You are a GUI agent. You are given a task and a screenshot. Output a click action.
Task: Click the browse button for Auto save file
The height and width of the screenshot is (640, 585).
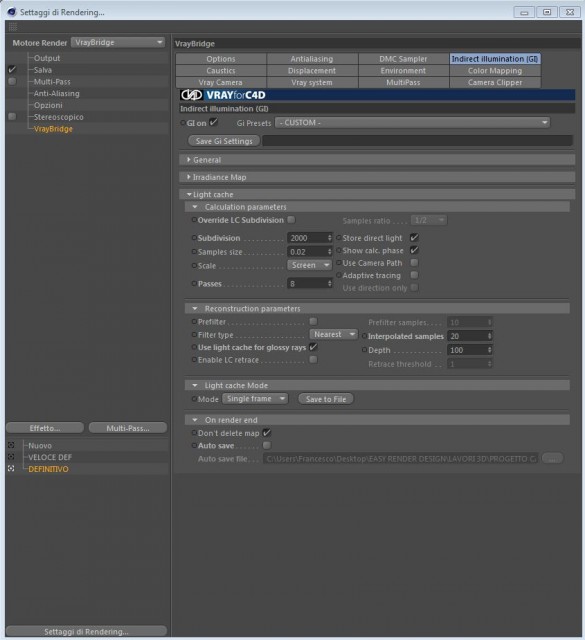[553, 458]
